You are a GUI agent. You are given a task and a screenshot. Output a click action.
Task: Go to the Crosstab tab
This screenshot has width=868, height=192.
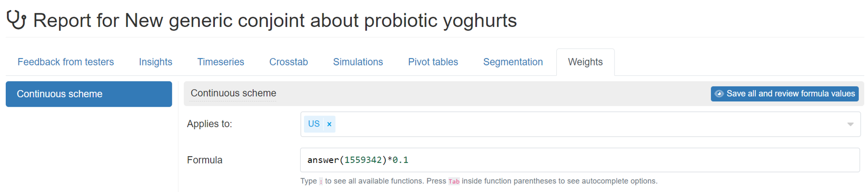[289, 62]
